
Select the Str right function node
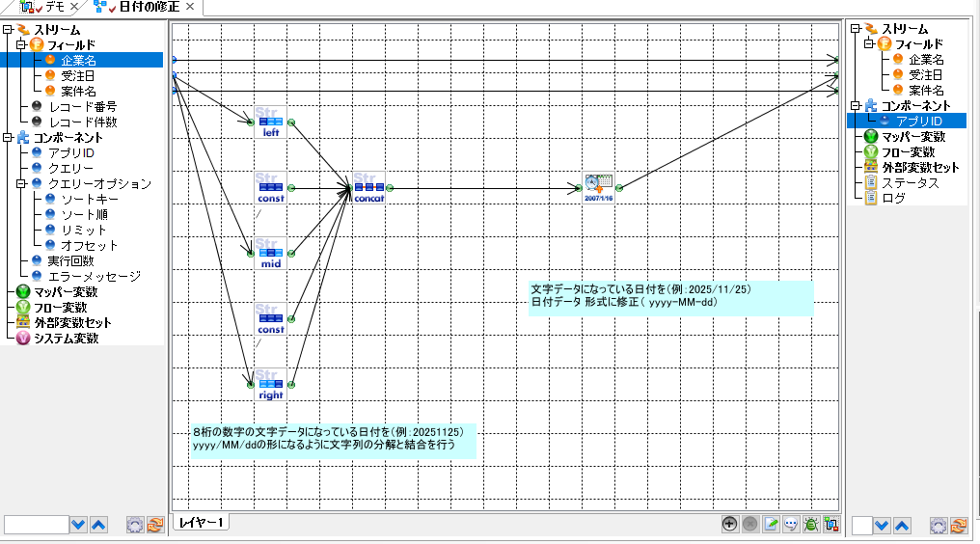pos(270,384)
